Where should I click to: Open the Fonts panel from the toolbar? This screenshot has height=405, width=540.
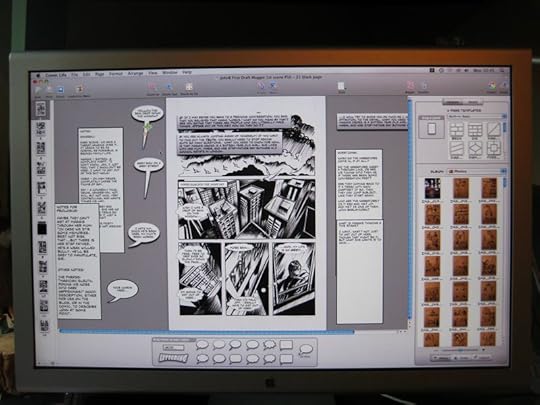coord(504,86)
